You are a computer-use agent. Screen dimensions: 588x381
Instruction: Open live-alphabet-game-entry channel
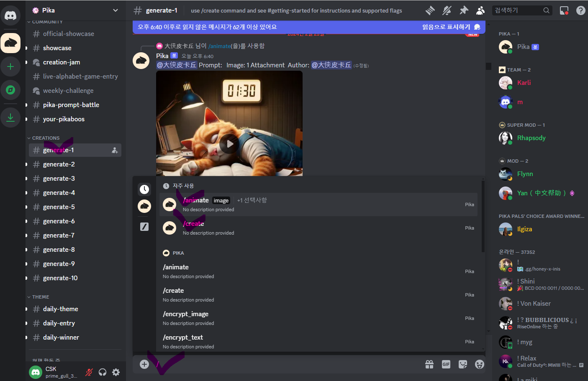tap(75, 77)
